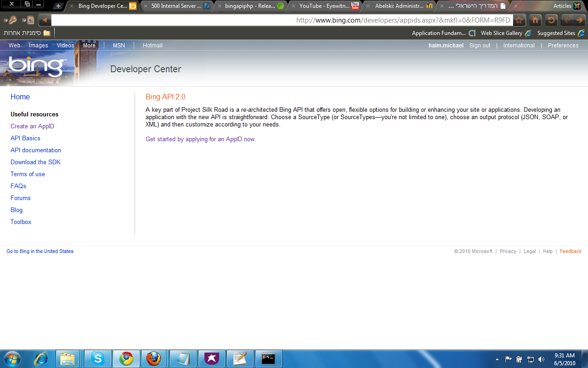The width and height of the screenshot is (588, 368).
Task: Open the FAQs link
Action: pos(18,186)
